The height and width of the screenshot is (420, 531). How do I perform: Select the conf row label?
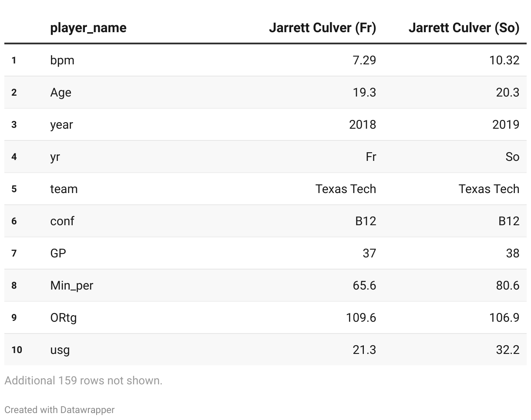(x=62, y=221)
